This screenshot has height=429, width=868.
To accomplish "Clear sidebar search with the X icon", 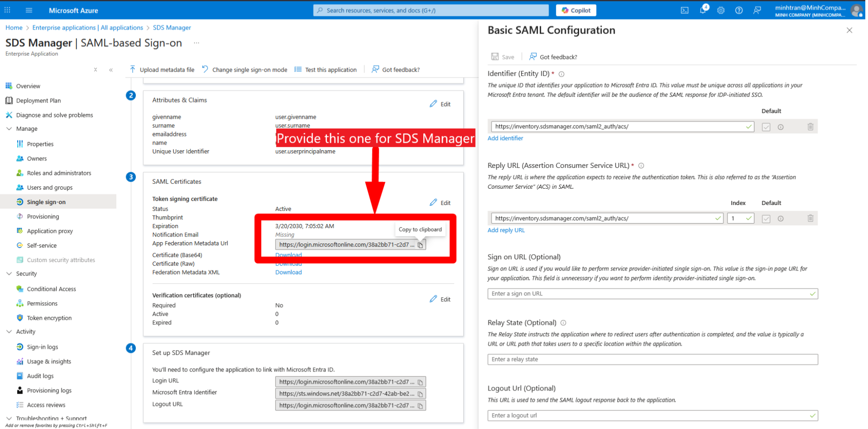I will 96,70.
